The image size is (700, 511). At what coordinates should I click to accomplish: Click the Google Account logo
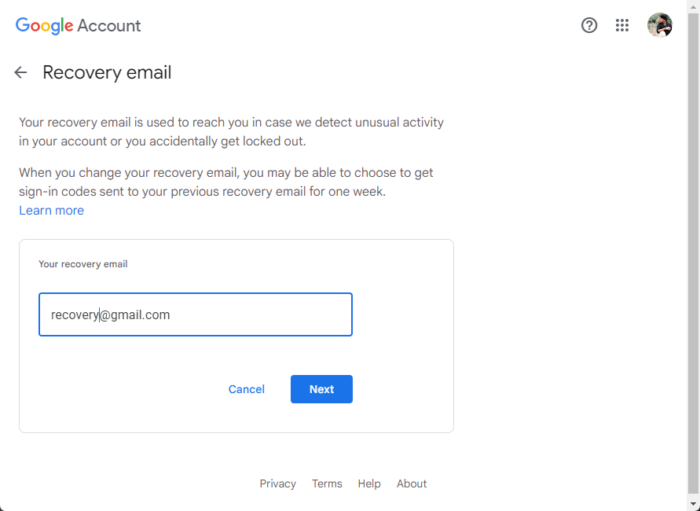click(78, 26)
